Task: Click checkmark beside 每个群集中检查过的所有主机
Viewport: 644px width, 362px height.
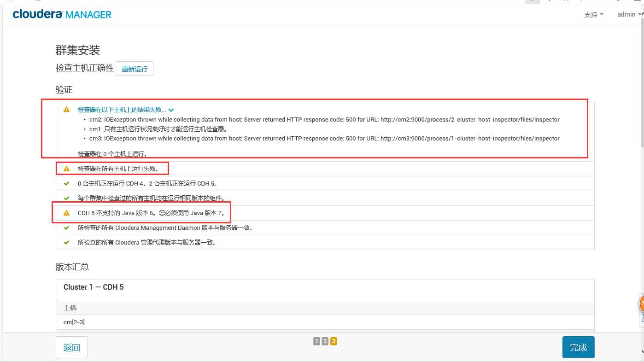Action: [67, 198]
